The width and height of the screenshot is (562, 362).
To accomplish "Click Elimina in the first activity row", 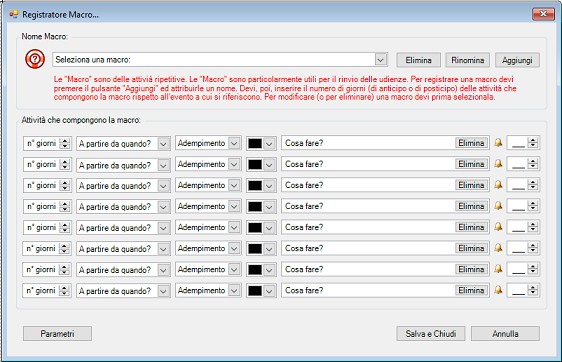I will pyautogui.click(x=471, y=143).
